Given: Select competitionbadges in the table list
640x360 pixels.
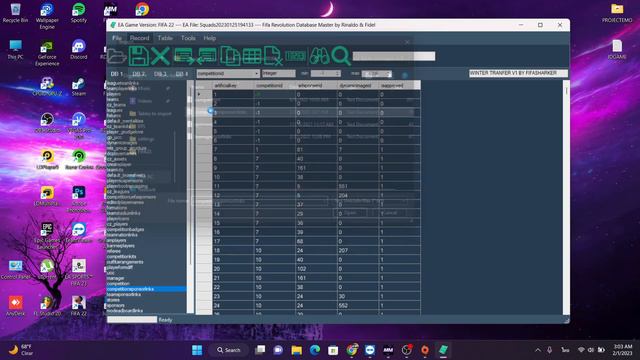Looking at the screenshot, I should click(125, 229).
